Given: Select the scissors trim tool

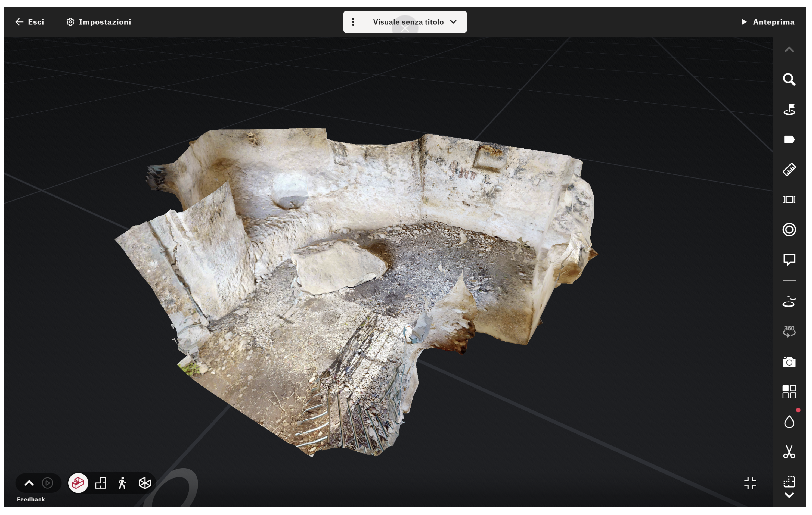Looking at the screenshot, I should 789,452.
